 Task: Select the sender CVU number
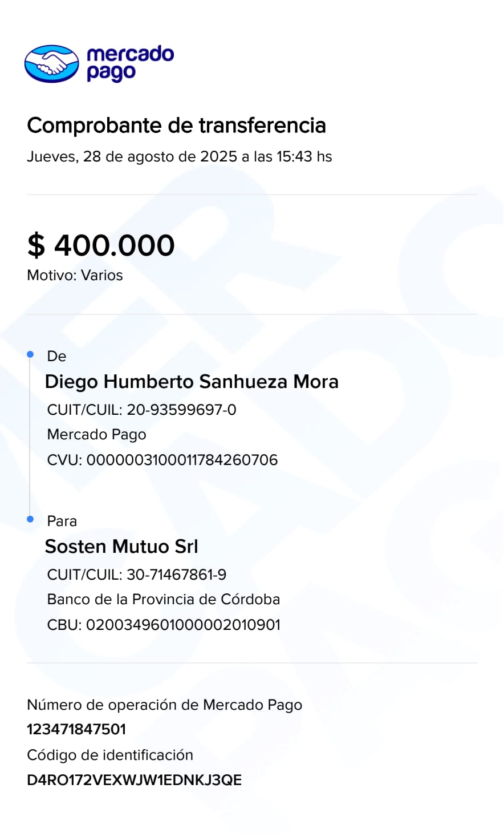pyautogui.click(x=181, y=460)
